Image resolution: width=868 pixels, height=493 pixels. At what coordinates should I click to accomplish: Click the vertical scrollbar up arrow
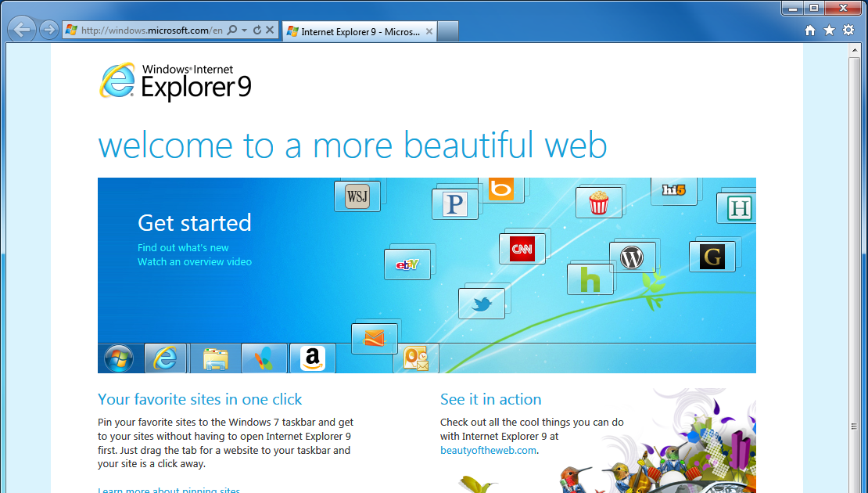pos(854,51)
